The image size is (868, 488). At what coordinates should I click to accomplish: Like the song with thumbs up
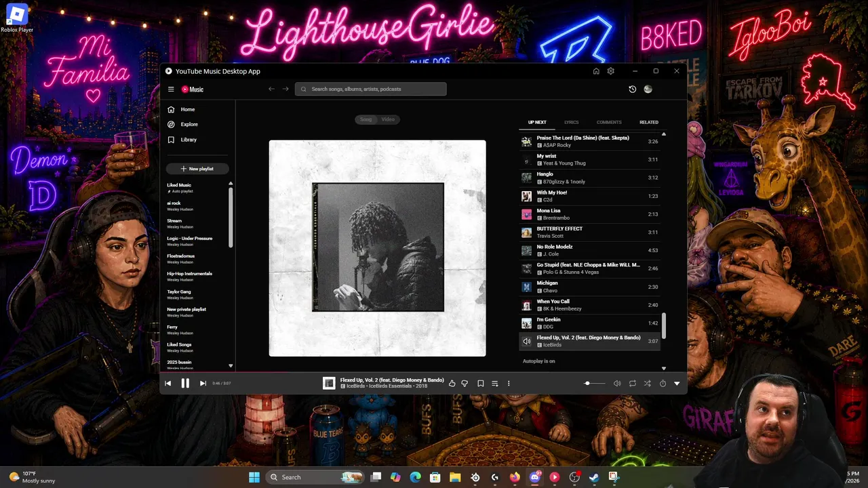pyautogui.click(x=452, y=384)
